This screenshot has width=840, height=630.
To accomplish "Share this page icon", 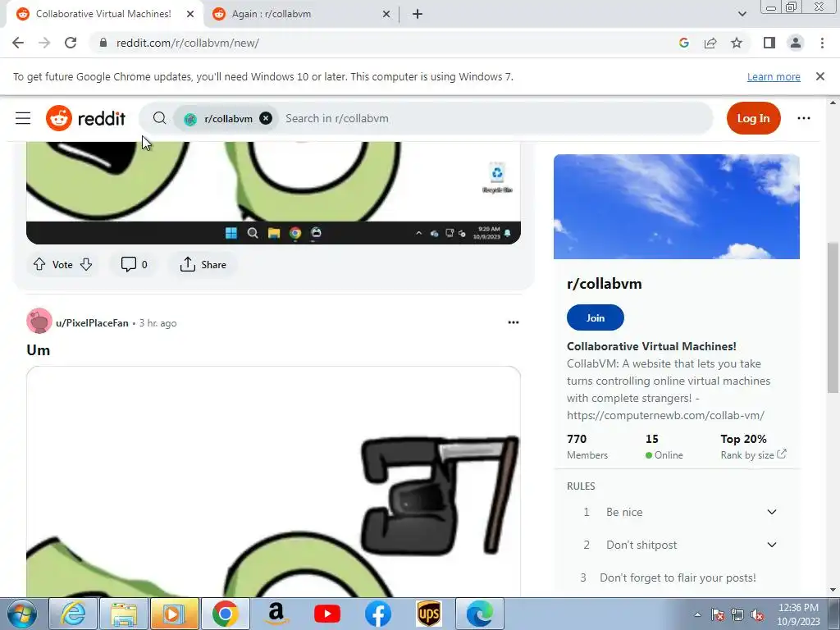I will [x=710, y=43].
